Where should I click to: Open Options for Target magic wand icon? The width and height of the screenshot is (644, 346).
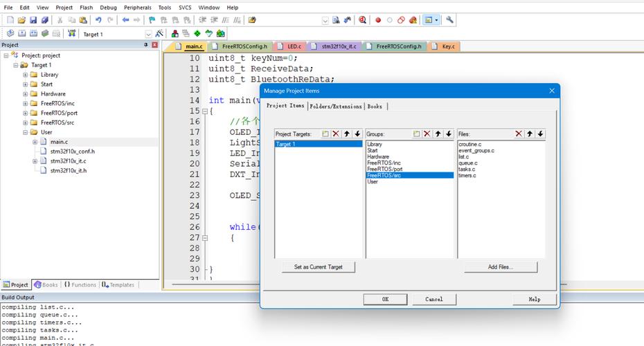click(x=159, y=34)
